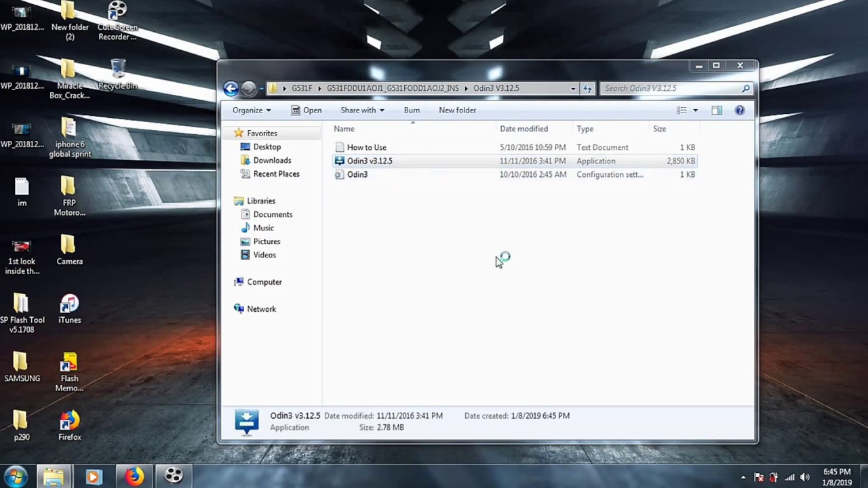Screen dimensions: 868x488
Task: Click the Explorer Forward arrow button
Action: tap(249, 88)
